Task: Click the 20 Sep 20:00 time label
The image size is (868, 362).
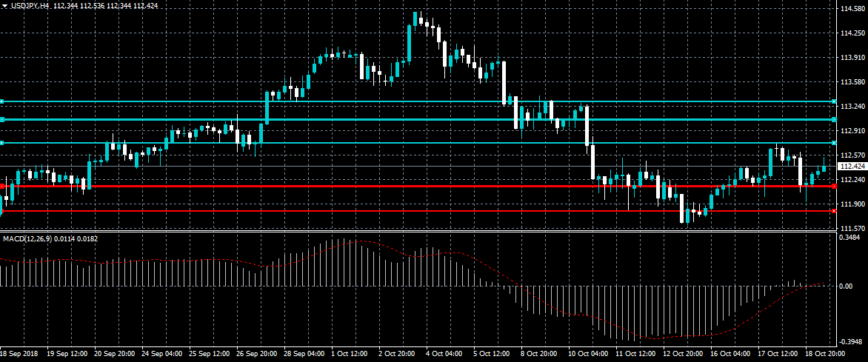Action: (x=115, y=353)
